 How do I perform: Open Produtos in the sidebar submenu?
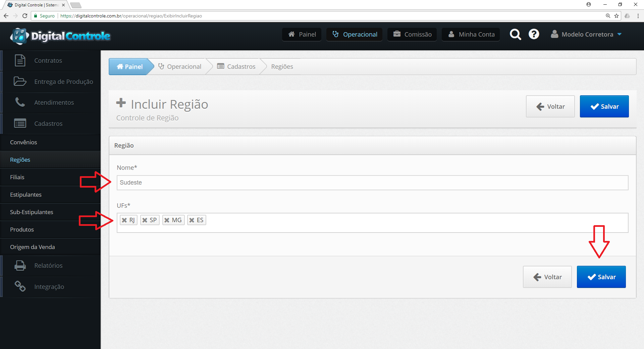pos(50,230)
